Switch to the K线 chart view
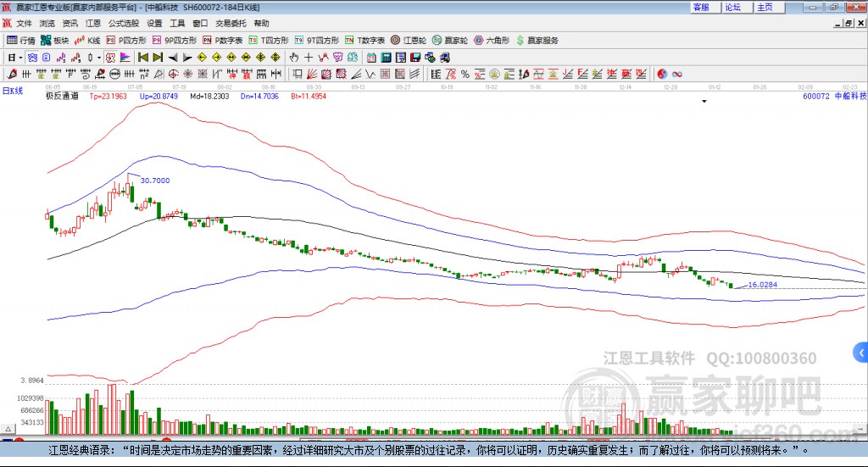Screen dimensions: 868x467 (x=87, y=41)
